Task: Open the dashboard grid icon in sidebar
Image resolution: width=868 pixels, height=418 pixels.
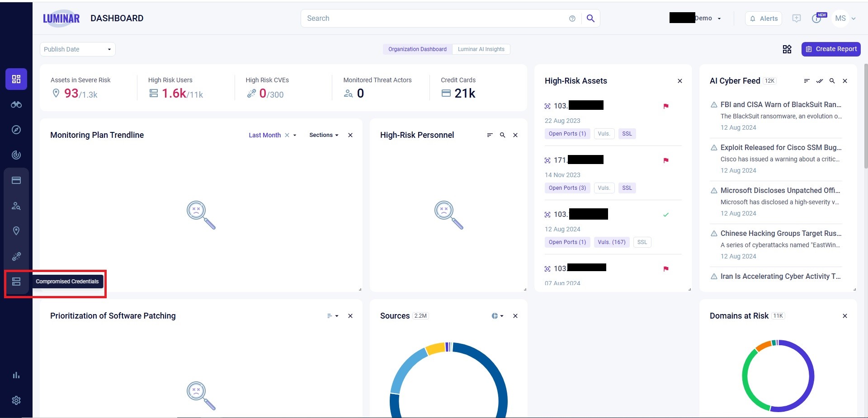Action: click(16, 79)
